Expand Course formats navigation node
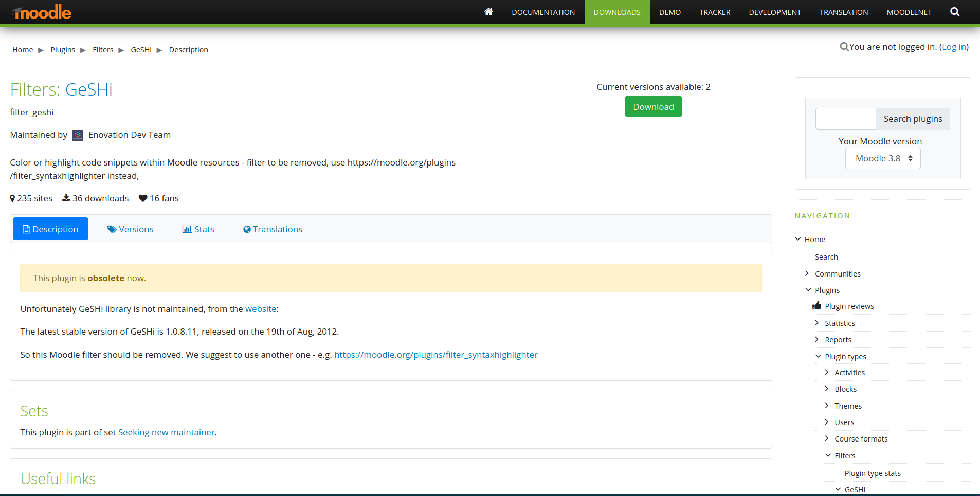980x496 pixels. [x=826, y=438]
